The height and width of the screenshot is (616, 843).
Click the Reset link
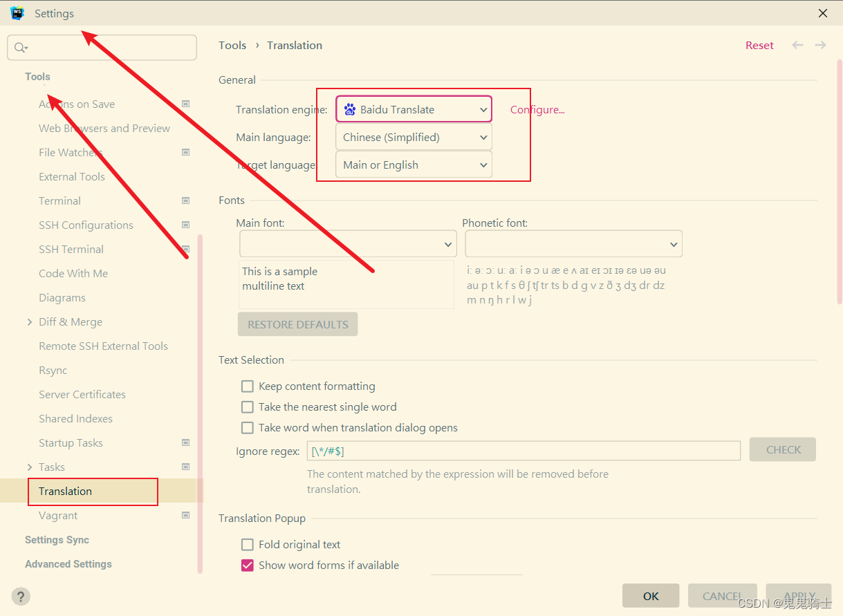point(759,45)
